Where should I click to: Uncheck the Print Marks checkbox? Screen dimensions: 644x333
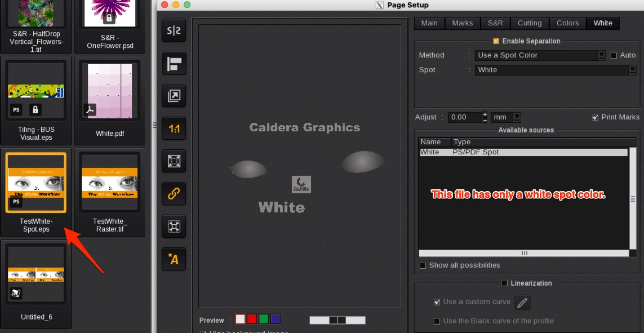coord(595,117)
